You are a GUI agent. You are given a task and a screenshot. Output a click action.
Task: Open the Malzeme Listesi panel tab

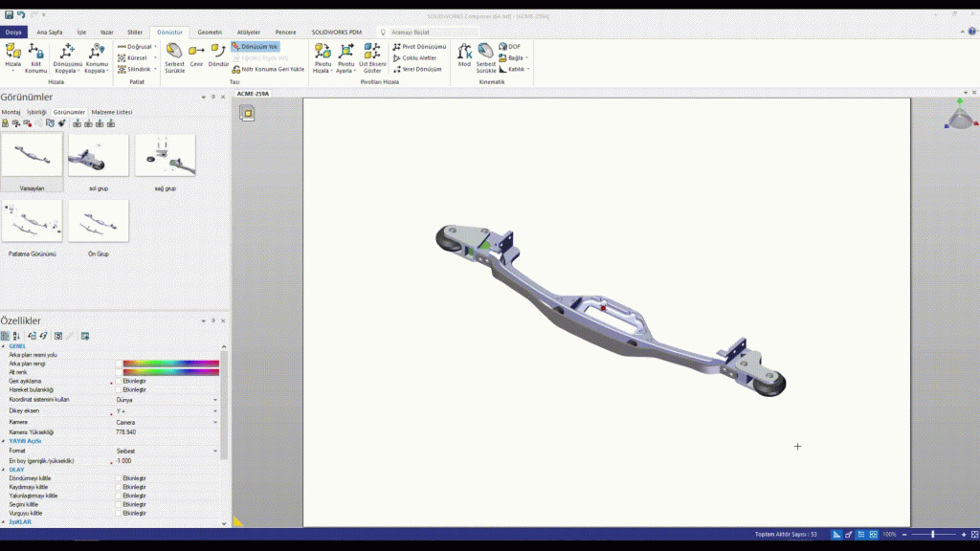pyautogui.click(x=112, y=112)
